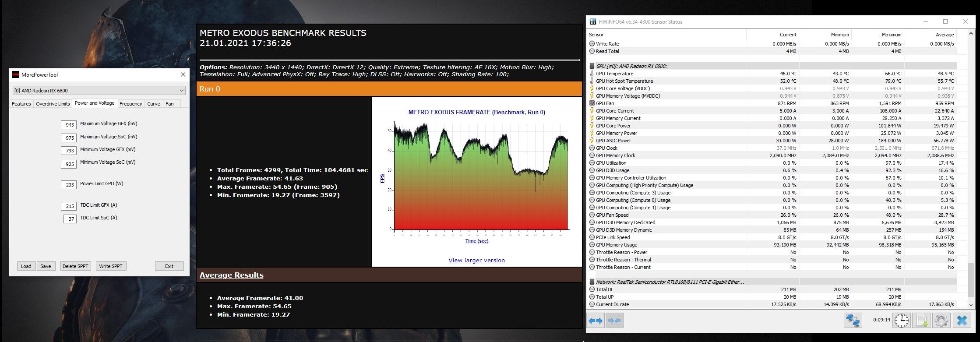Click Read Total row icon
The height and width of the screenshot is (342, 980).
coord(592,51)
